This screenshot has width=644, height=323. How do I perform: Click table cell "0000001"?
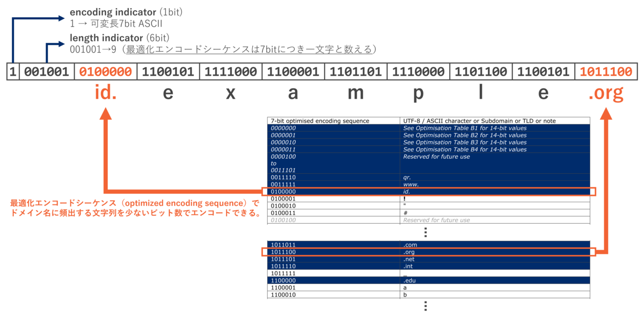coord(282,135)
